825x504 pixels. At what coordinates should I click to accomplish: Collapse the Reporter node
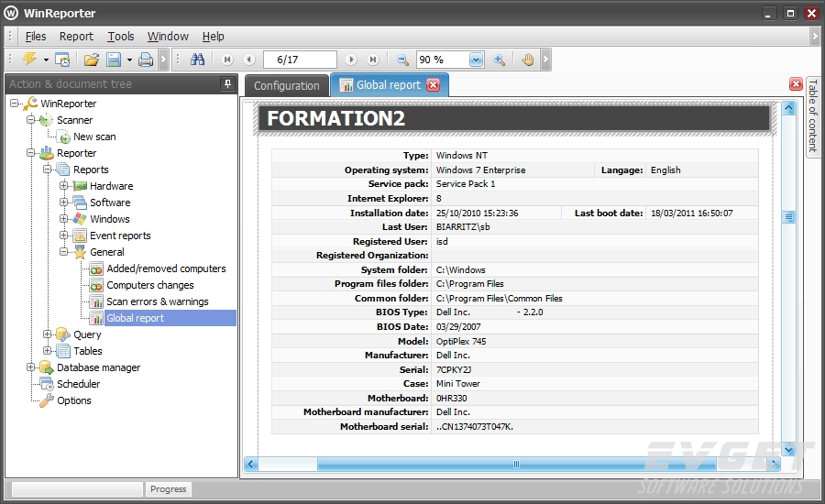point(30,153)
